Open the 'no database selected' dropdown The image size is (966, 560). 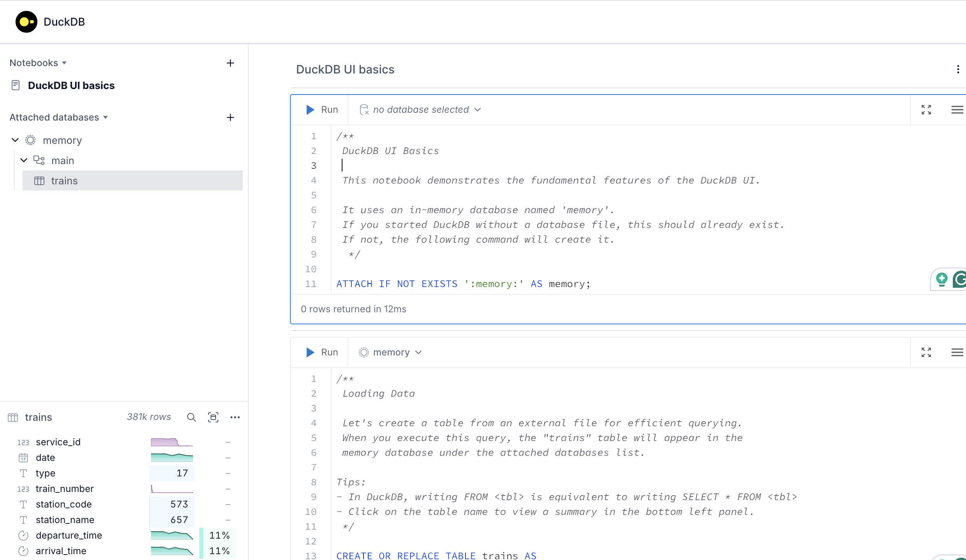coord(420,110)
